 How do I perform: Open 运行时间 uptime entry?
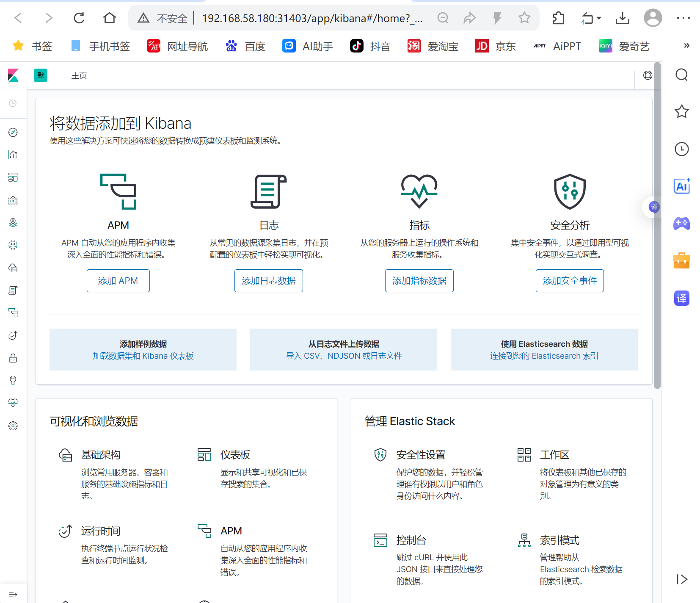[101, 531]
